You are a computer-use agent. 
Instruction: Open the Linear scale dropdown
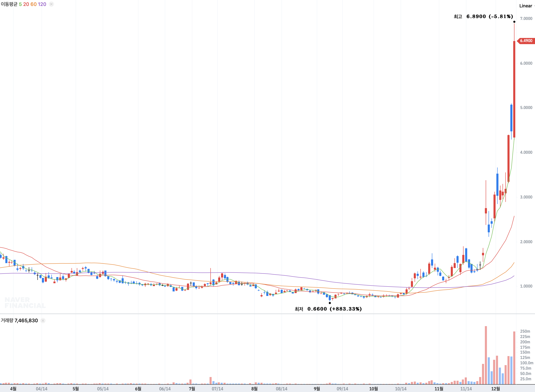coord(526,6)
